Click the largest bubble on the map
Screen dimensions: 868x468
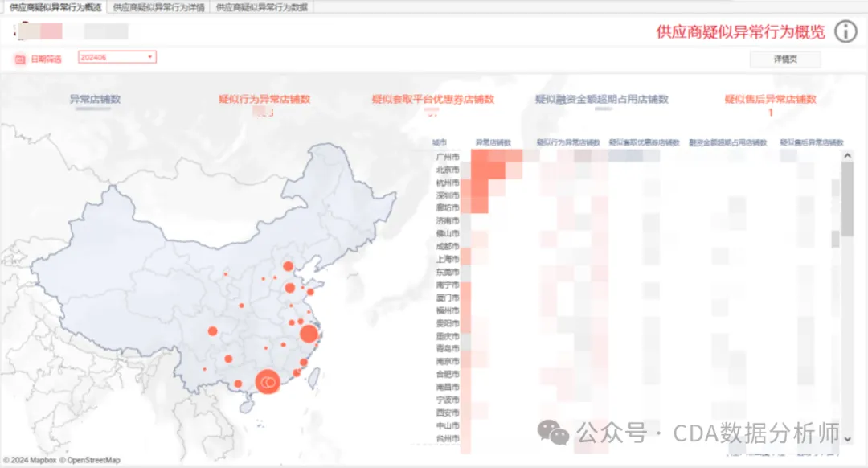click(x=268, y=381)
